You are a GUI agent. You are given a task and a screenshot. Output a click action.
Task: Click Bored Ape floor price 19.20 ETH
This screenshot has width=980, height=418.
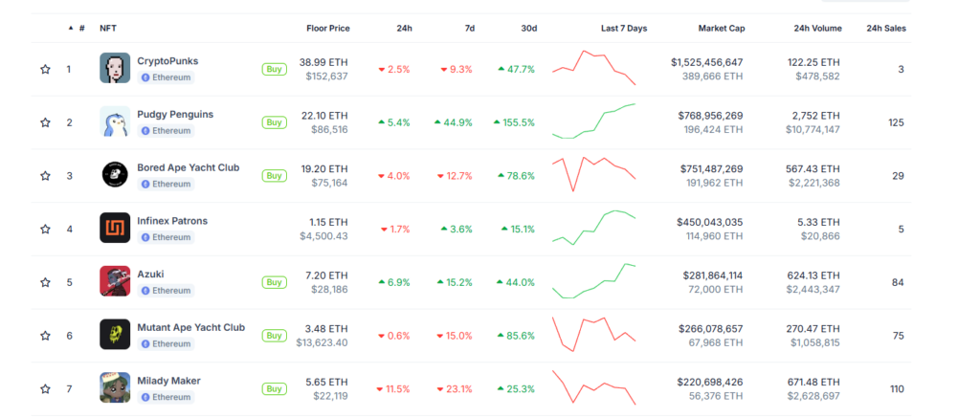click(x=323, y=168)
